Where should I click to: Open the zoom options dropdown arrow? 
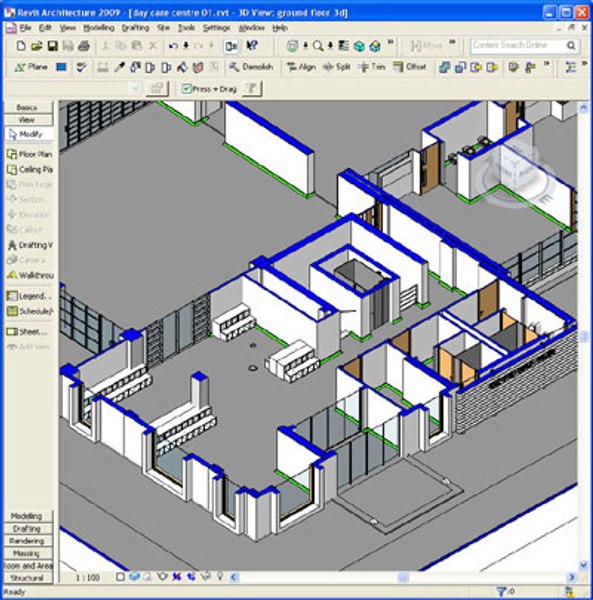330,46
